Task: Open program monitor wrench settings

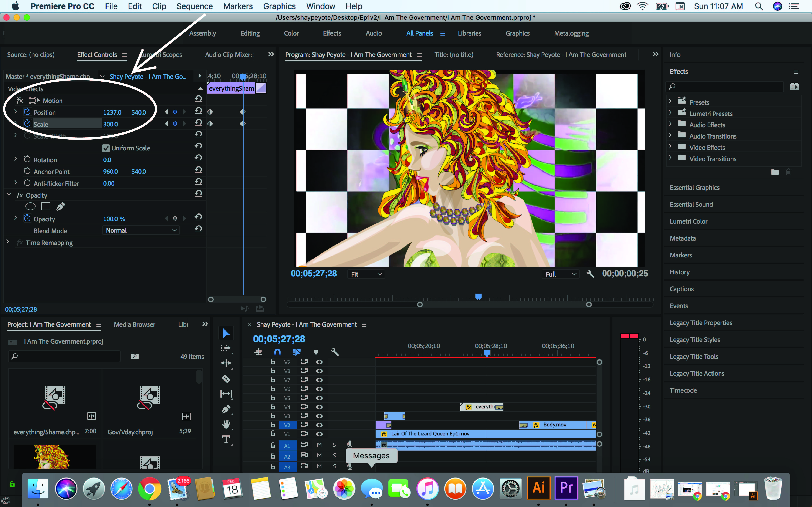Action: pos(590,274)
